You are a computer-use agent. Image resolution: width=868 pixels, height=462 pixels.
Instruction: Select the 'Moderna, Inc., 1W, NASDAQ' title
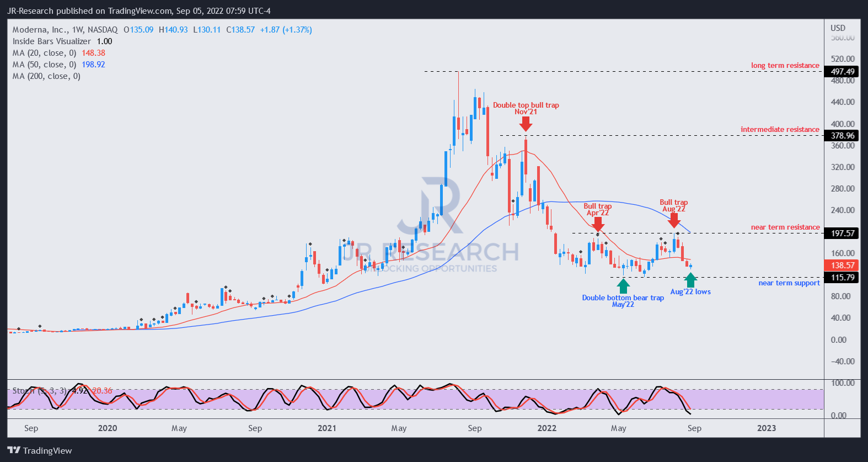pos(65,30)
